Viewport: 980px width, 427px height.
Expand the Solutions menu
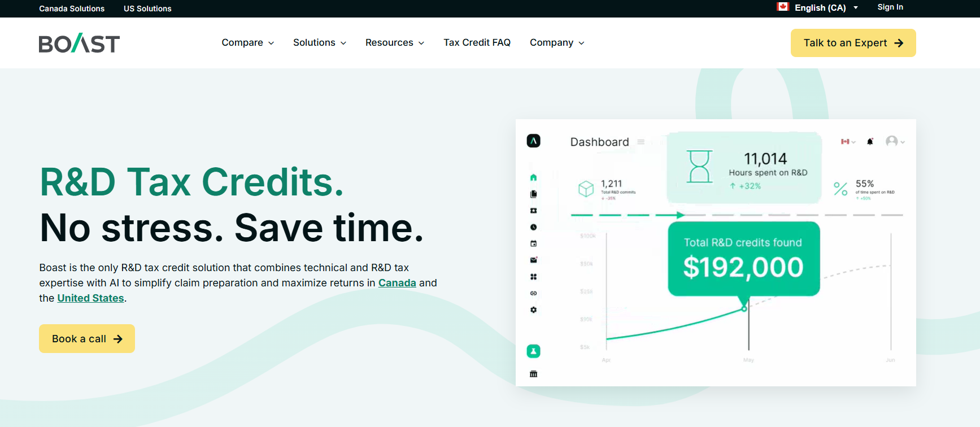click(x=320, y=42)
